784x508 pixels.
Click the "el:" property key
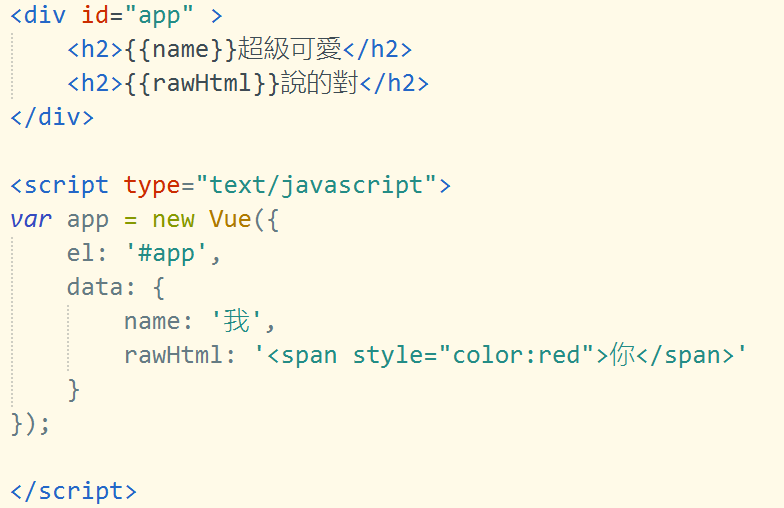[87, 253]
